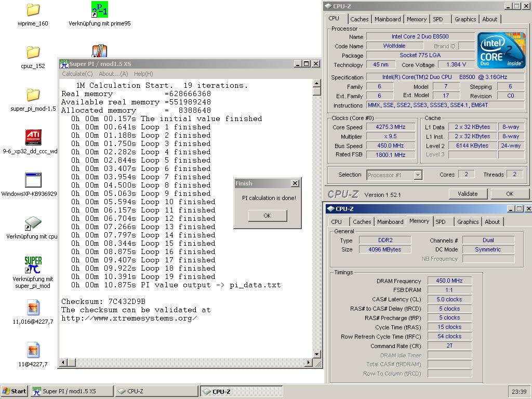Click the Intel Core 2 Duo E8500 name field

[420, 36]
